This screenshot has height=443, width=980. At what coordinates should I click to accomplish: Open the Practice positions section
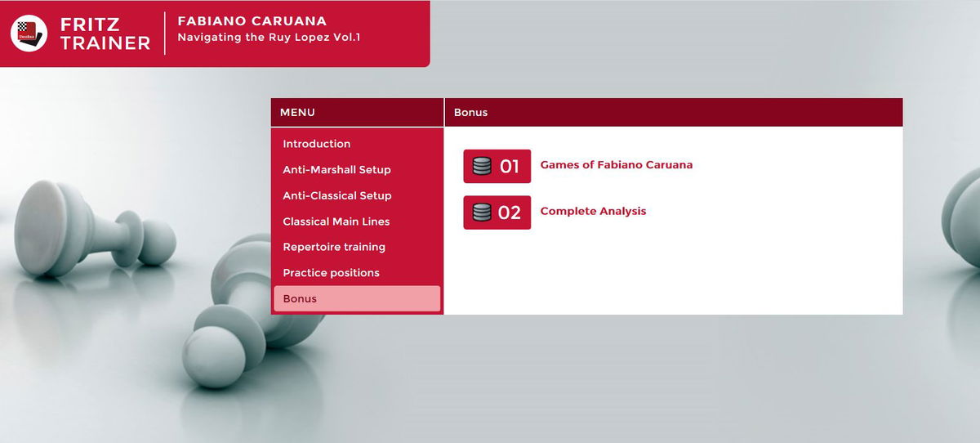331,273
